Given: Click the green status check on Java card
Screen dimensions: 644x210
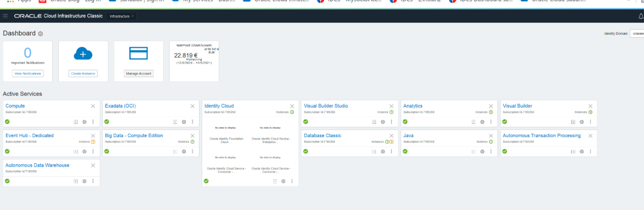Looking at the screenshot, I should click(405, 151).
